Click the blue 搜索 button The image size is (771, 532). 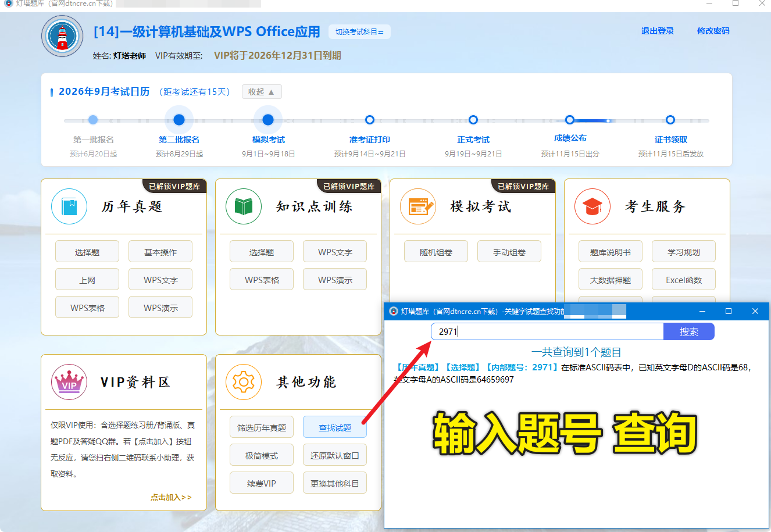coord(689,331)
